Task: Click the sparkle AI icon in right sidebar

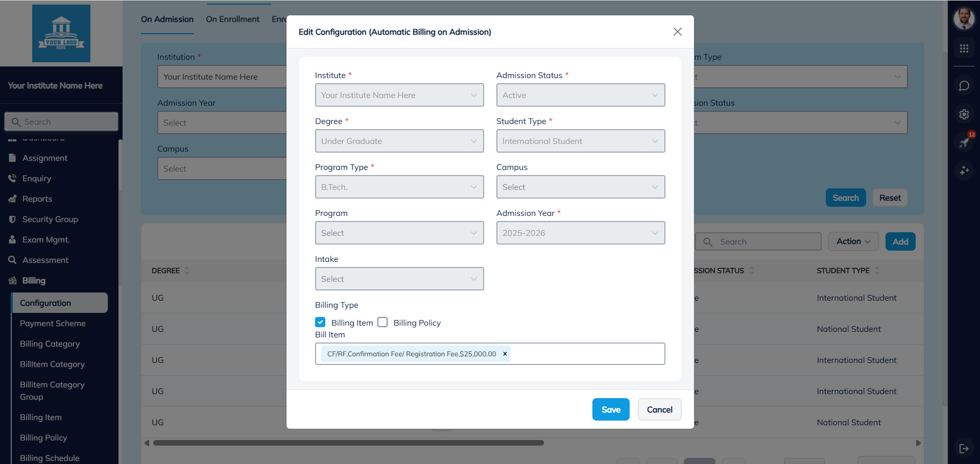Action: point(964,170)
